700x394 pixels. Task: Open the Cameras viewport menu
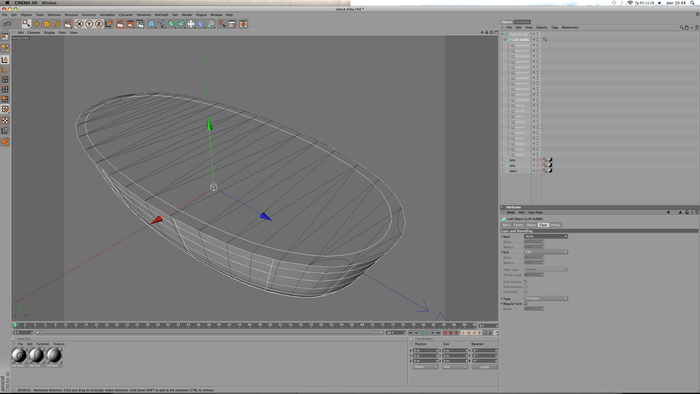[34, 33]
